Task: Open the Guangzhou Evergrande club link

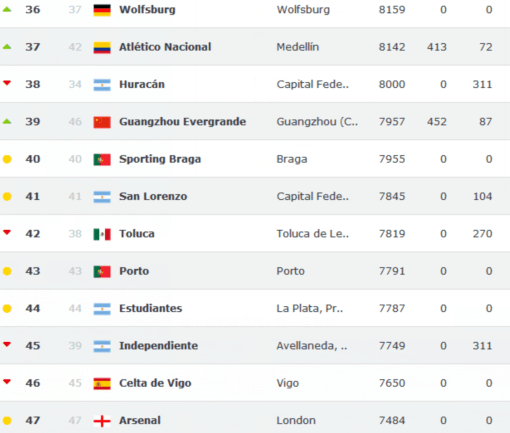Action: pyautogui.click(x=183, y=122)
